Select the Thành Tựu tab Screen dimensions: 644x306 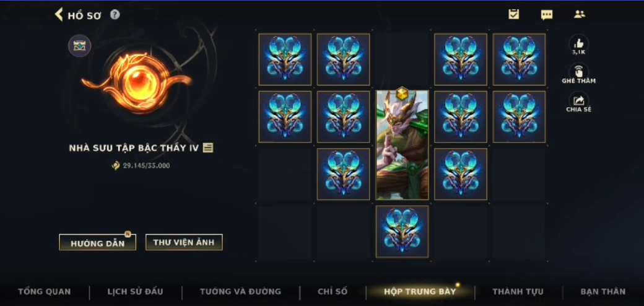(518, 292)
